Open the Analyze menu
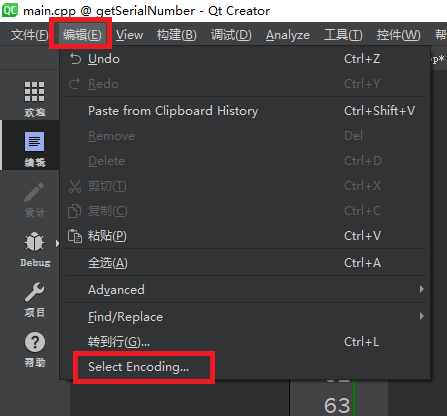Viewport: 447px width, 416px height. 288,35
